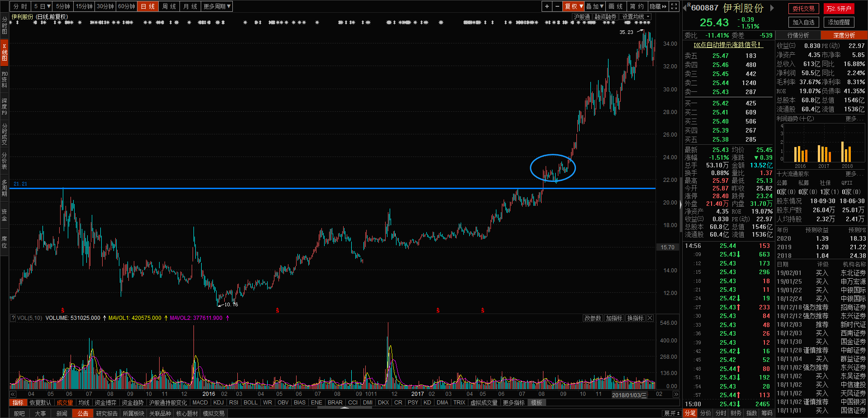Open VOL indicator help question mark
The image size is (868, 418).
pyautogui.click(x=13, y=318)
